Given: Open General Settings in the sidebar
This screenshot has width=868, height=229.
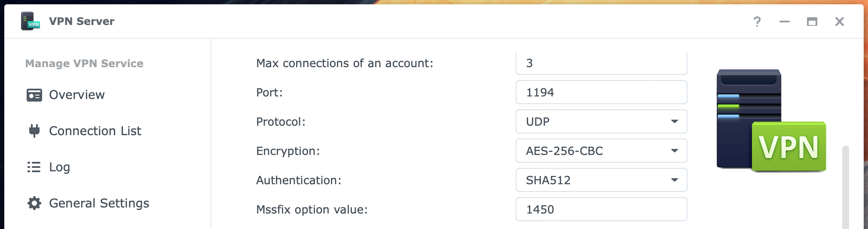Looking at the screenshot, I should click(99, 203).
